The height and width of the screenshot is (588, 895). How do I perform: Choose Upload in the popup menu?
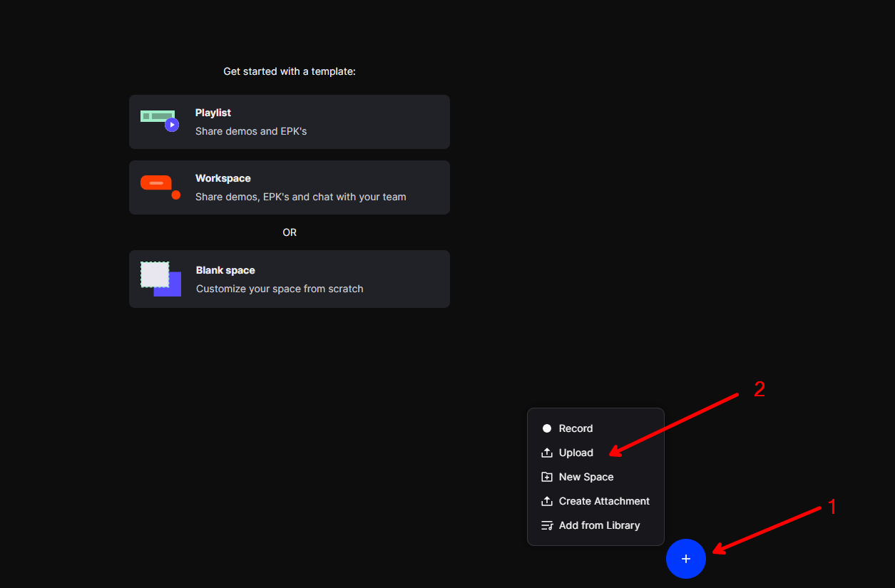coord(576,453)
